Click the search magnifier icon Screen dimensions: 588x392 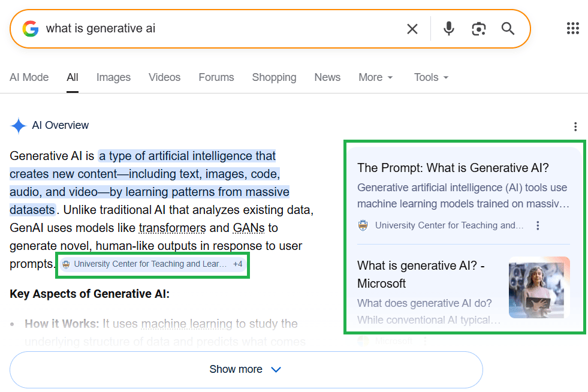(507, 28)
